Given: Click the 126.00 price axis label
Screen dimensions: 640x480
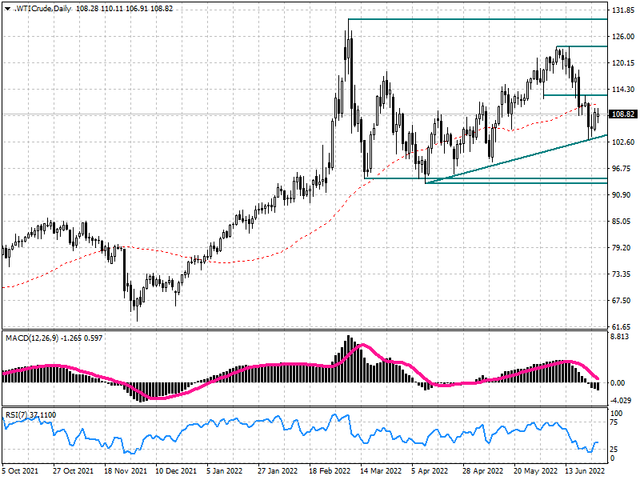Looking at the screenshot, I should [623, 37].
